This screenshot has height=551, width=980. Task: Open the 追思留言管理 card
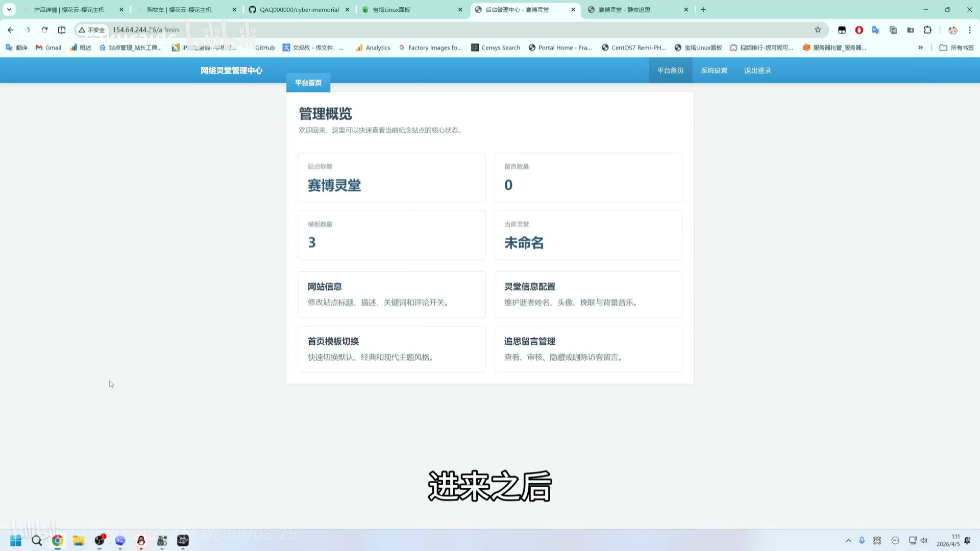(588, 349)
